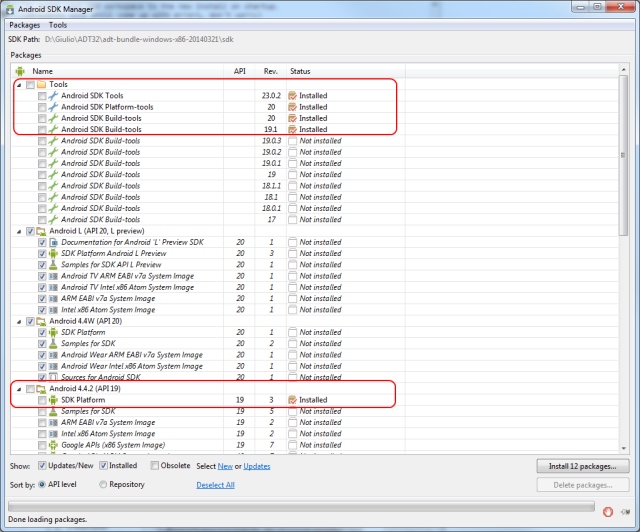
Task: Click the red stop icon in status bar
Action: 608,512
